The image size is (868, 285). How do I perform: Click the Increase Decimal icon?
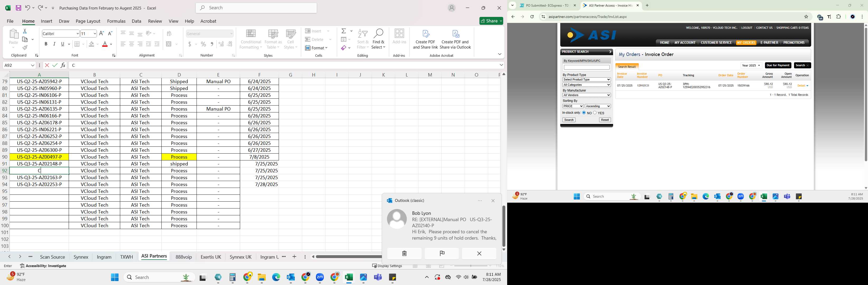pyautogui.click(x=221, y=44)
